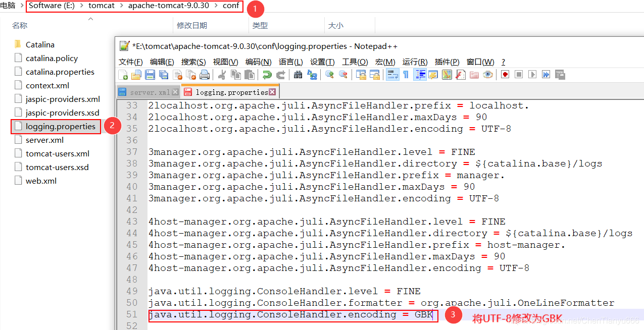644x330 pixels.
Task: Open the 编码(N) encoding menu
Action: point(258,62)
